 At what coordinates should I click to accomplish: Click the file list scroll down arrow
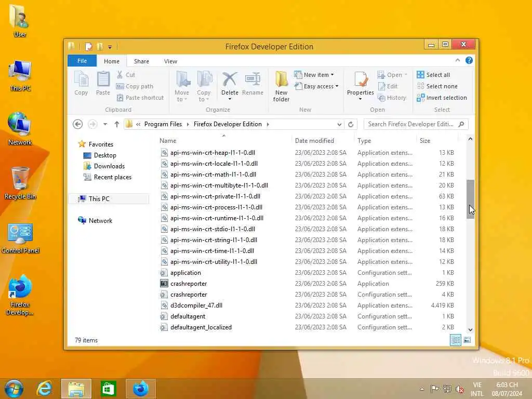[x=470, y=330]
